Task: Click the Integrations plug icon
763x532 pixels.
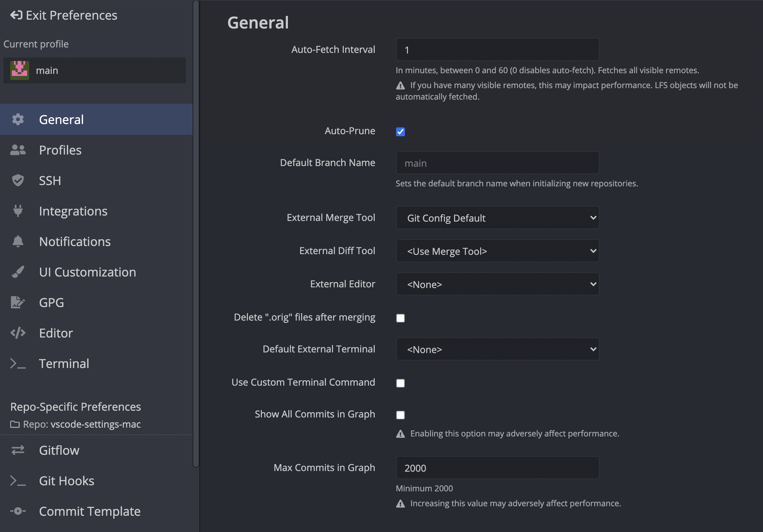Action: pos(18,211)
